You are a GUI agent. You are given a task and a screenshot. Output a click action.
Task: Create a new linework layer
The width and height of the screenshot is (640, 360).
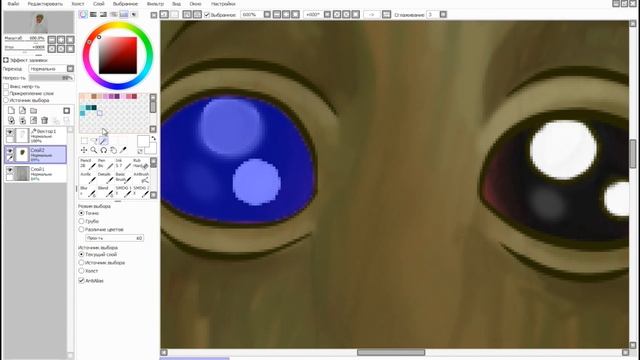point(22,111)
